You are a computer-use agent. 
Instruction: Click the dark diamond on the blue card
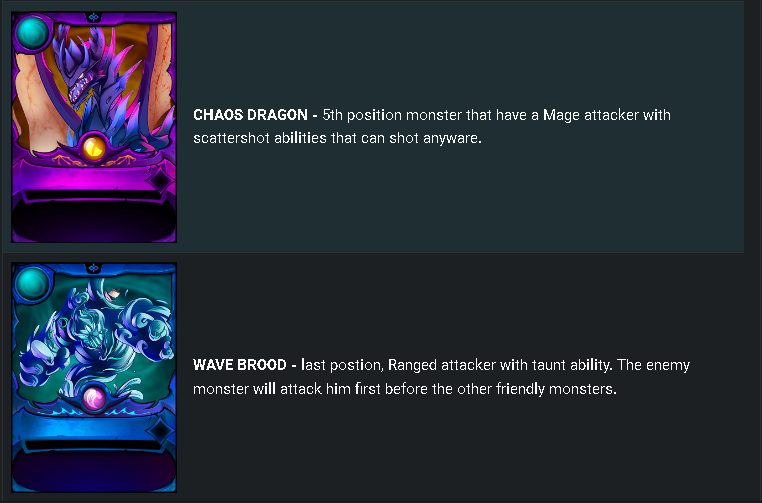pos(161,431)
